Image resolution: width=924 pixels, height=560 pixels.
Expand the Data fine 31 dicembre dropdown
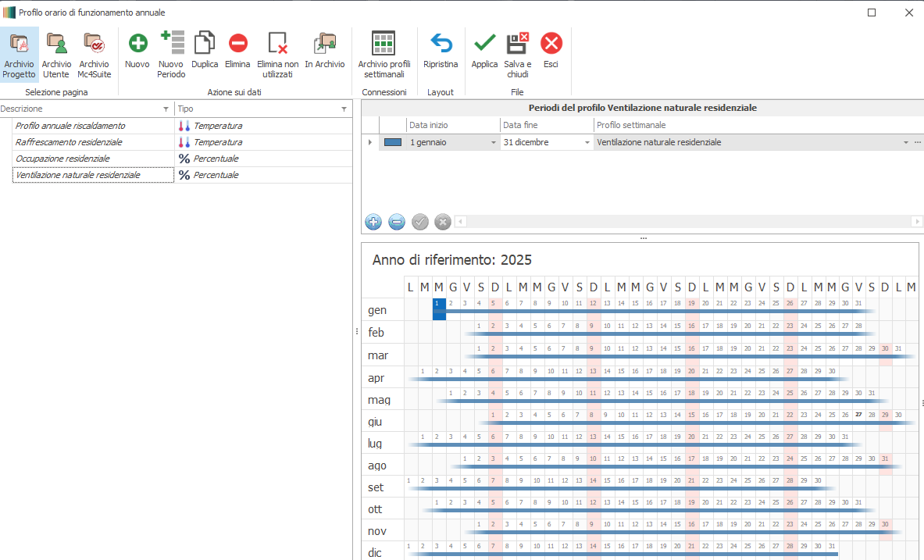pos(587,143)
